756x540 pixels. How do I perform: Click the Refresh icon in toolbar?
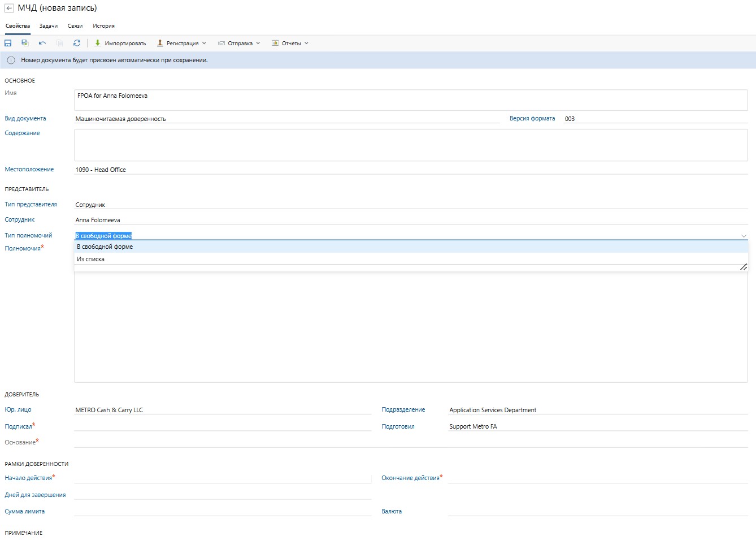77,43
